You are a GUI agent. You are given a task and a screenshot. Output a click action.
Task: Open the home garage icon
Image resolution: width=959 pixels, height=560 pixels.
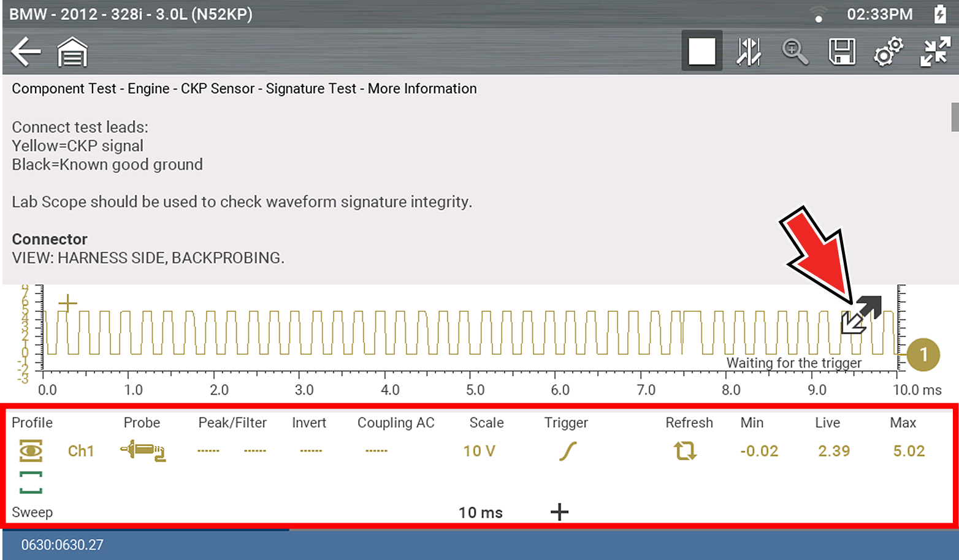click(72, 52)
